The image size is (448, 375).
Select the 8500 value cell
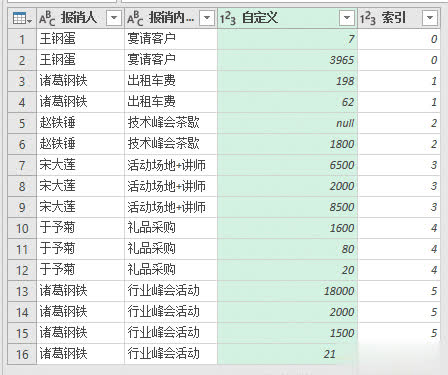pos(287,207)
